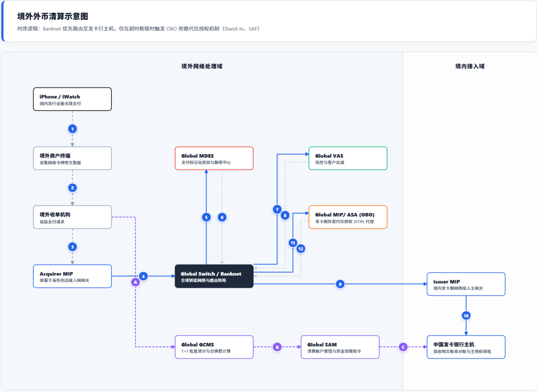537x392 pixels.
Task: Click step badge 12 on the OBO return line
Action: click(x=301, y=249)
